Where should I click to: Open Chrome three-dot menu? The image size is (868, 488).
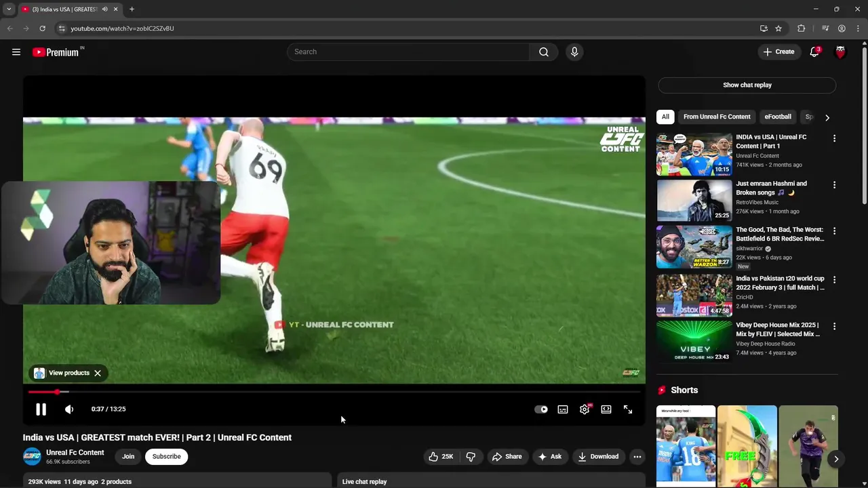tap(858, 28)
